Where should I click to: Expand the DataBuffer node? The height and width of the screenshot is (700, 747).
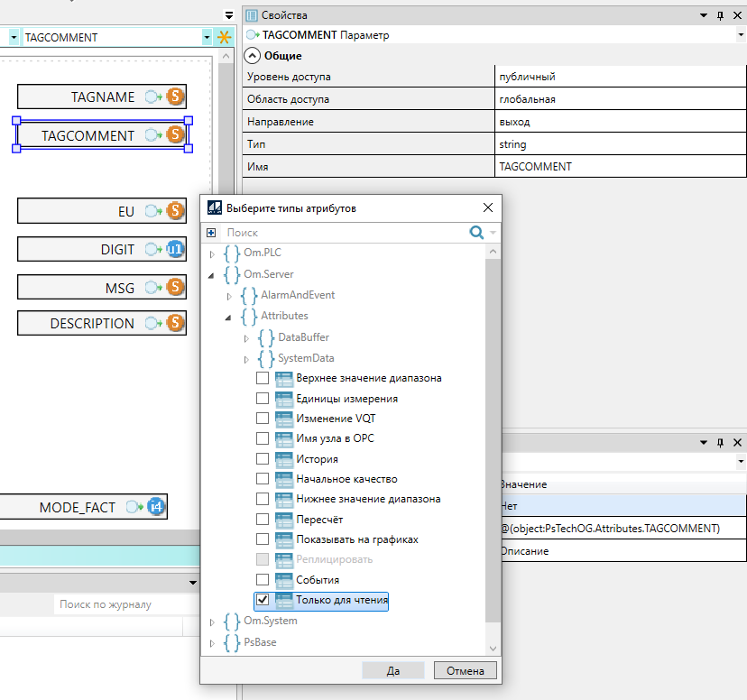tap(247, 337)
